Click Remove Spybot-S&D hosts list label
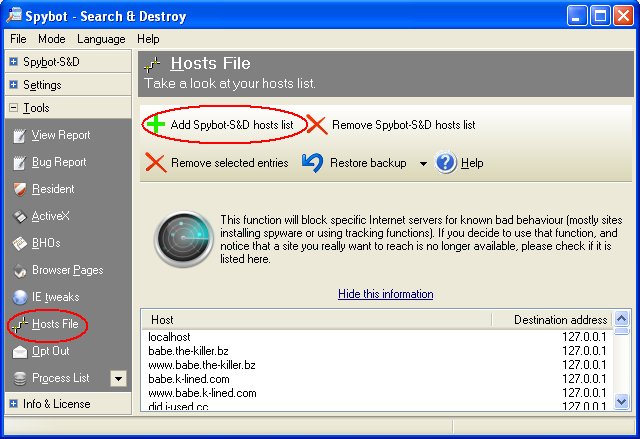 (x=404, y=125)
